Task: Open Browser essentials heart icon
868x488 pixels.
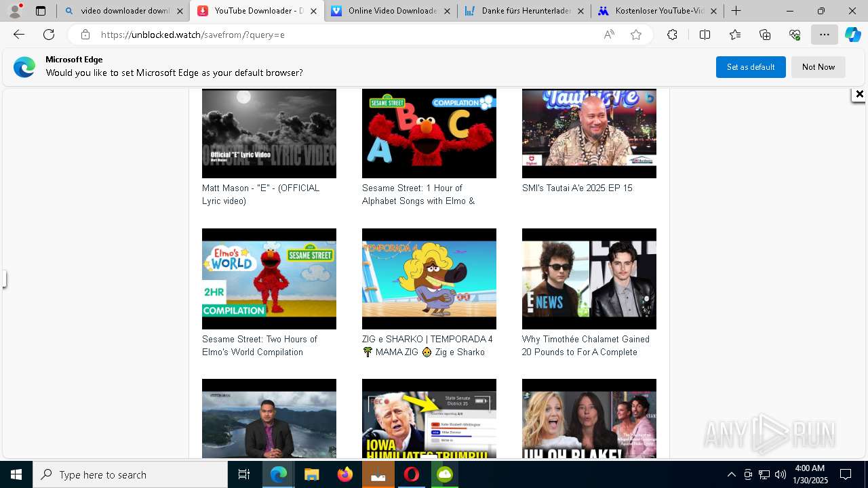Action: point(795,35)
